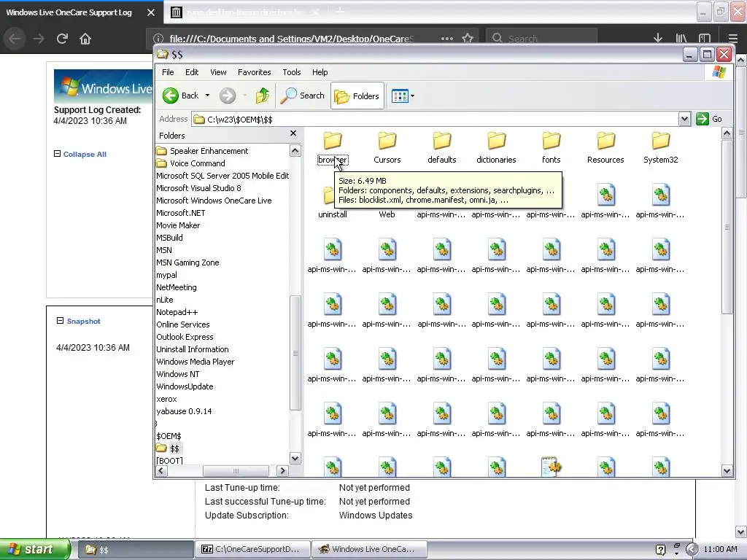Click the $$ taskbar button
This screenshot has height=560, width=747.
(x=136, y=549)
